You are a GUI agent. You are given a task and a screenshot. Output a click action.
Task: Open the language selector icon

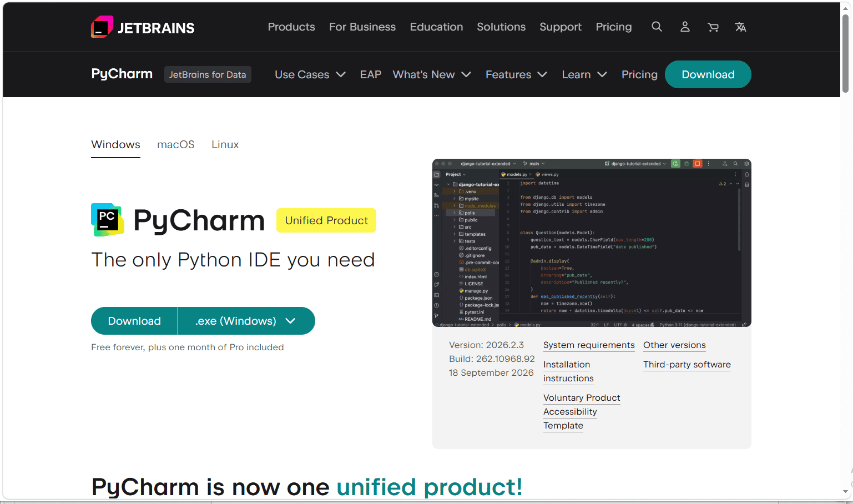tap(740, 27)
